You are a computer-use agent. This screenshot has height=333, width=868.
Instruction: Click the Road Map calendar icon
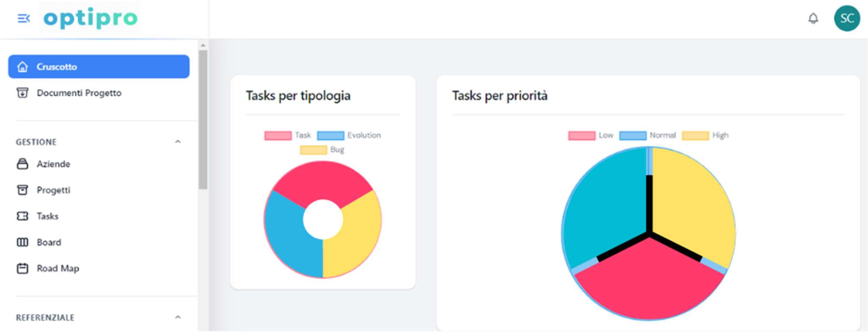22,268
